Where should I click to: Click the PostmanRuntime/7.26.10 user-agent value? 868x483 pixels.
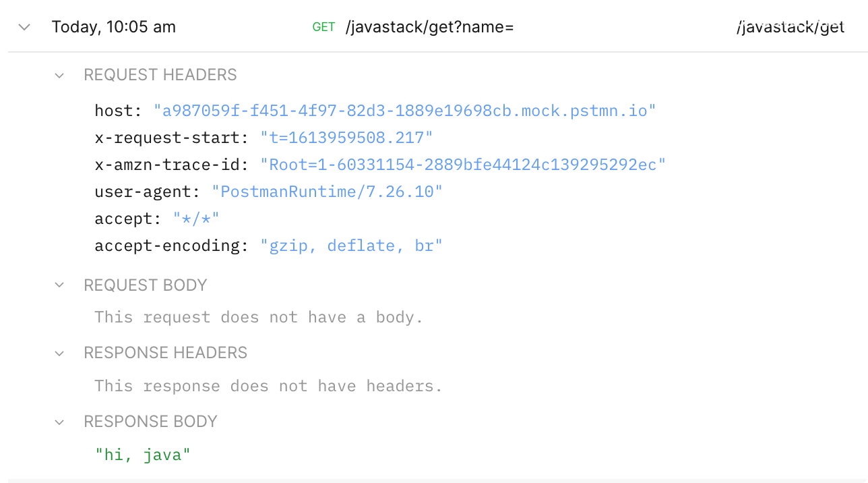click(327, 192)
